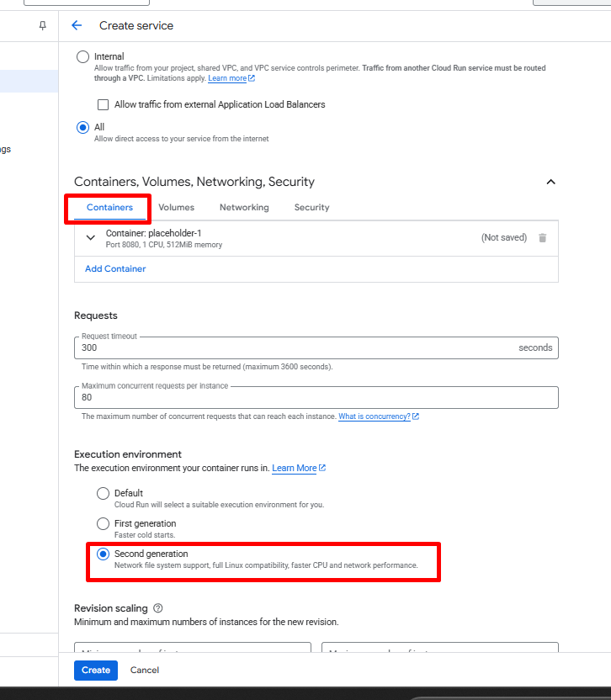Image resolution: width=611 pixels, height=700 pixels.
Task: Click the Request timeout input field
Action: (x=295, y=347)
